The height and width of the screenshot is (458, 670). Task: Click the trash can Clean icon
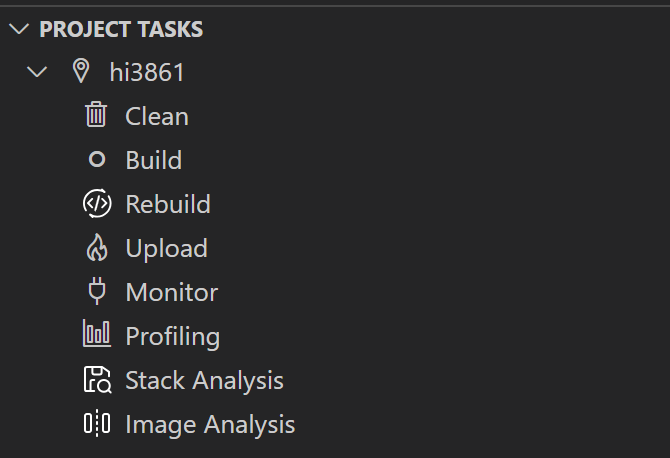[x=96, y=114]
